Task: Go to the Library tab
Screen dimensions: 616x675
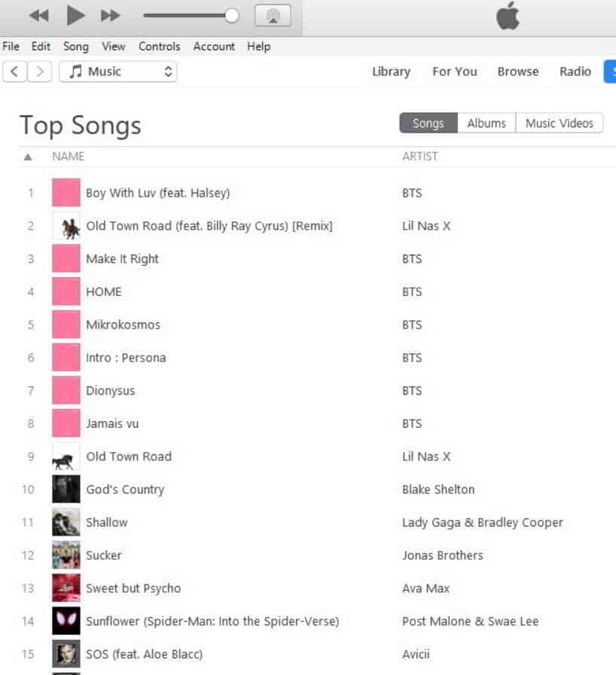Action: point(391,72)
